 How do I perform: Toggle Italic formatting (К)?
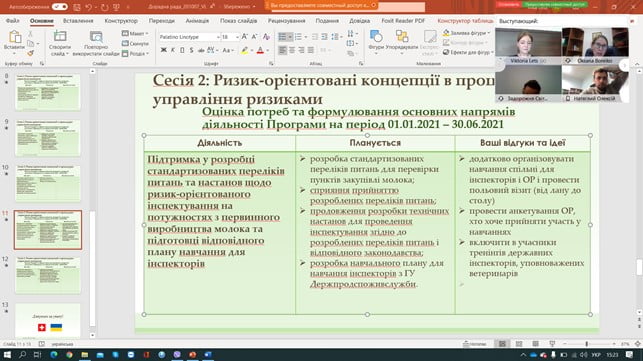coord(173,50)
